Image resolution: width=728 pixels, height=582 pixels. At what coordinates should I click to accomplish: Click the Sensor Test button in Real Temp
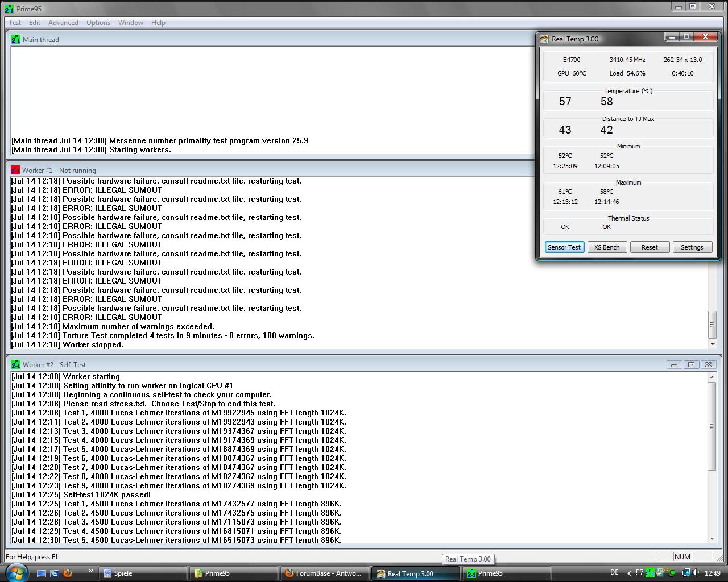point(564,247)
